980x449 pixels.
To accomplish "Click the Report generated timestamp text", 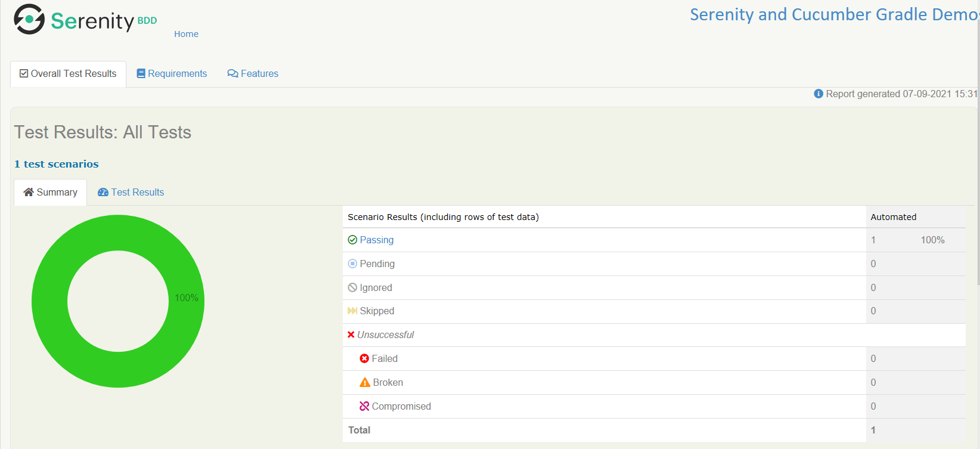I will coord(901,94).
